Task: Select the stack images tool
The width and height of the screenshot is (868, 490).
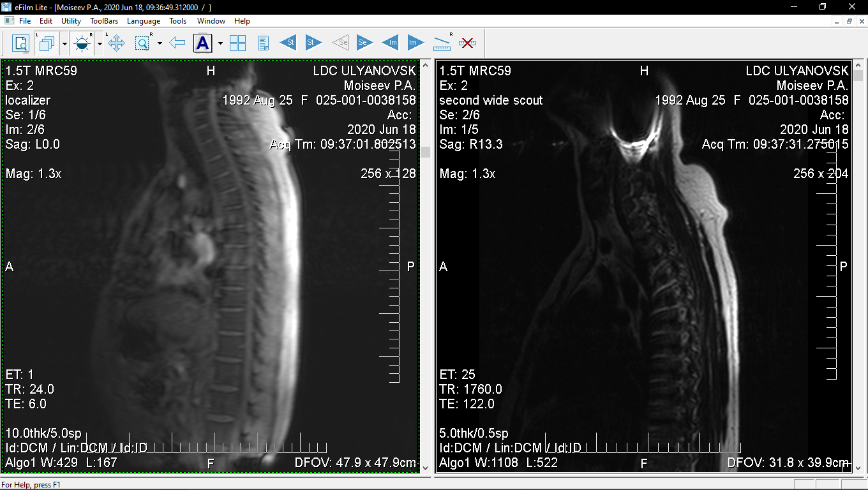Action: pos(47,43)
